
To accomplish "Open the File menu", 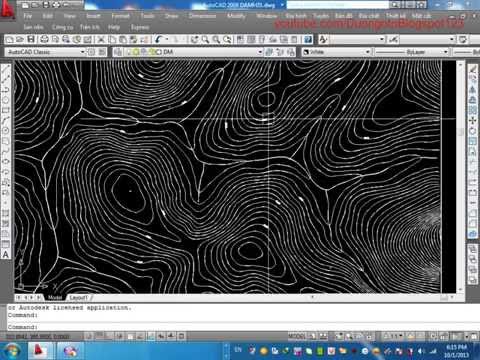I will tap(27, 16).
